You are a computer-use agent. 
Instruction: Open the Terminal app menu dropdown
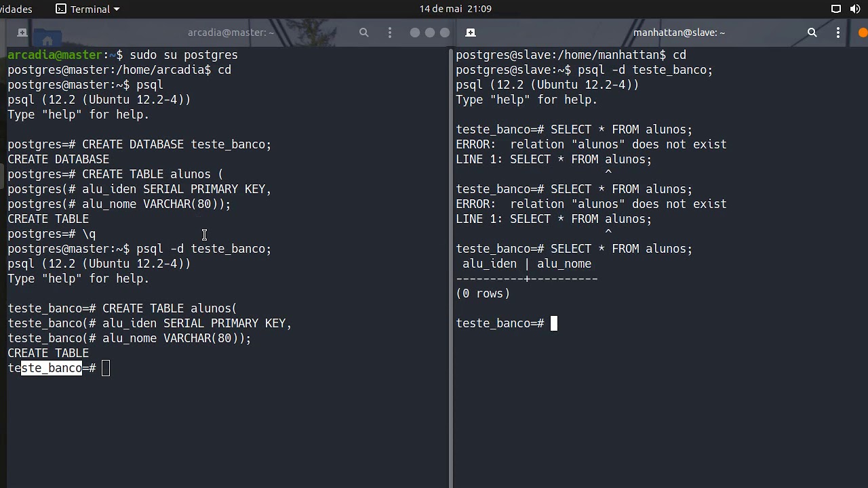point(87,9)
